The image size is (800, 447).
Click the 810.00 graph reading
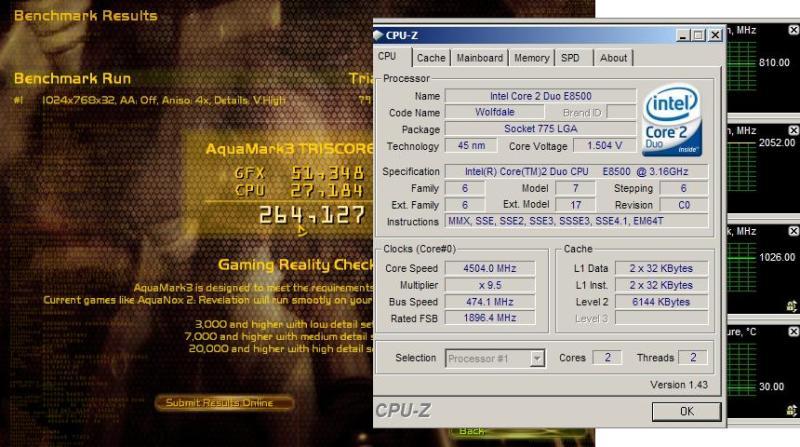[x=774, y=63]
